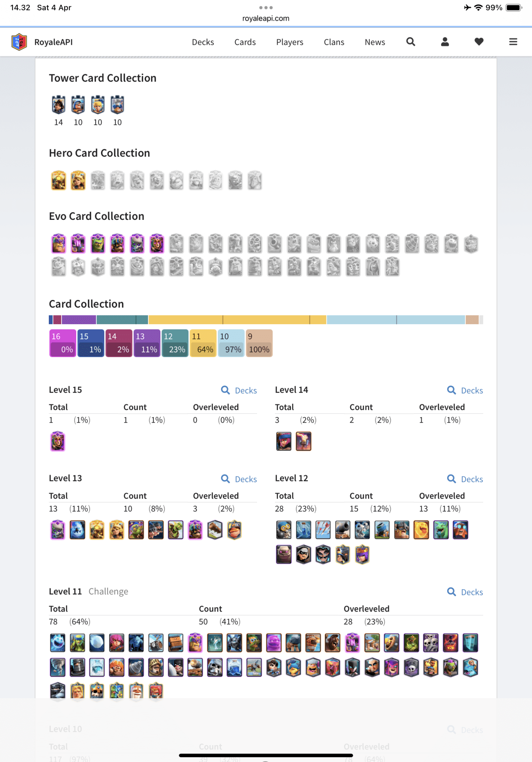The height and width of the screenshot is (762, 532).
Task: Go to the Players page
Action: [290, 42]
